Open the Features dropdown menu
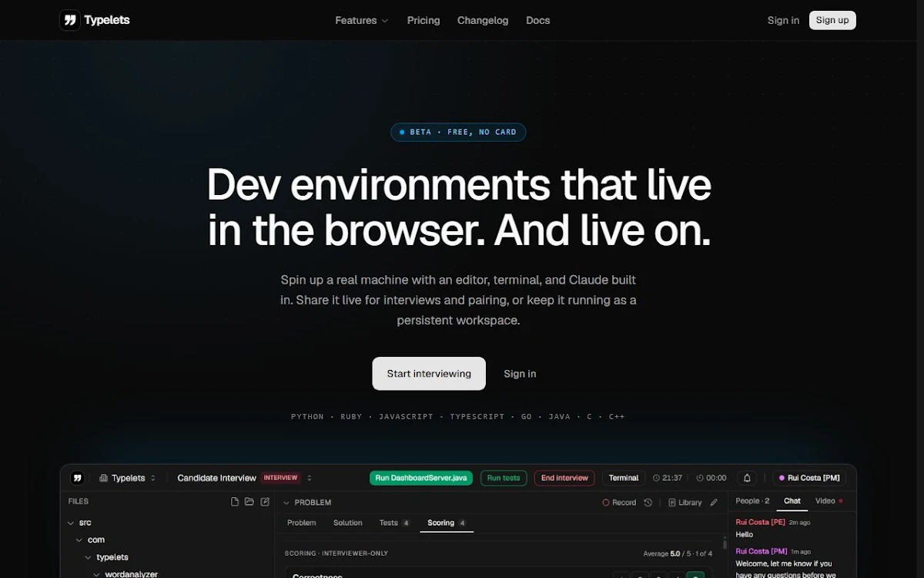This screenshot has width=924, height=578. point(361,20)
